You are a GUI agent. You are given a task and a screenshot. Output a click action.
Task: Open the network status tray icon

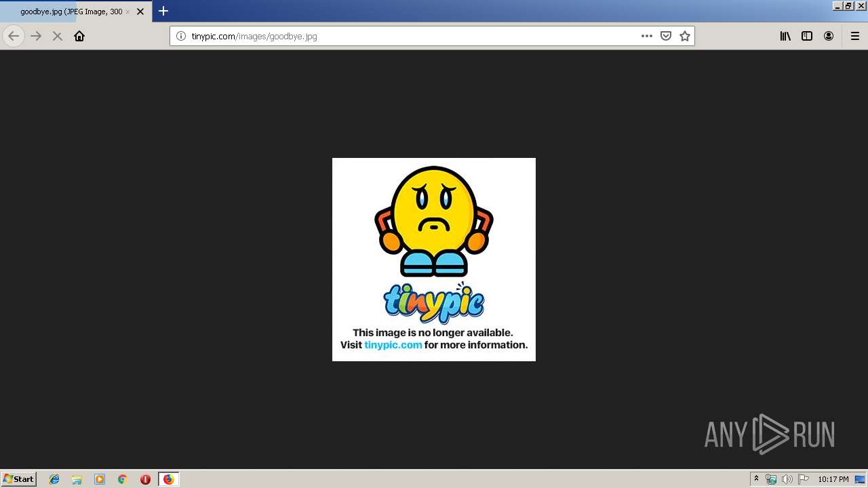tap(771, 479)
